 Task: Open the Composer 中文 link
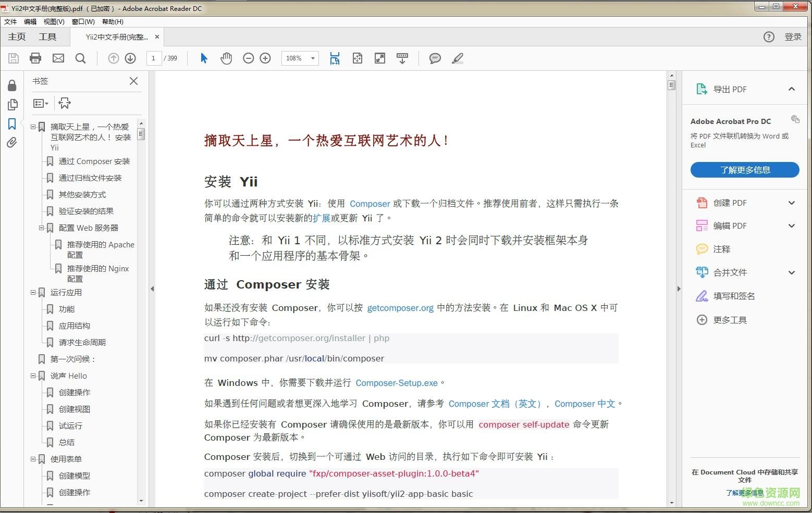pyautogui.click(x=585, y=404)
